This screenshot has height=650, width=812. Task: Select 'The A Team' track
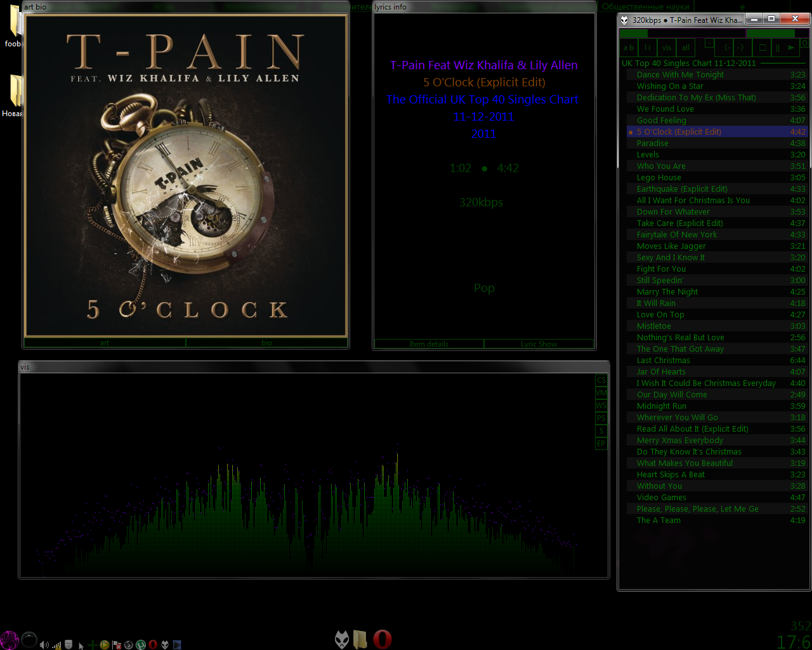(x=716, y=520)
